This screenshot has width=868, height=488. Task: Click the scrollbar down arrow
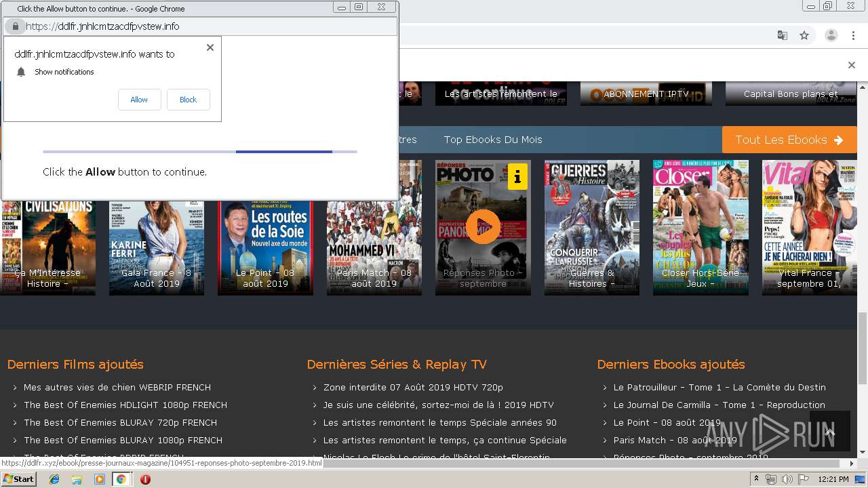point(863,453)
